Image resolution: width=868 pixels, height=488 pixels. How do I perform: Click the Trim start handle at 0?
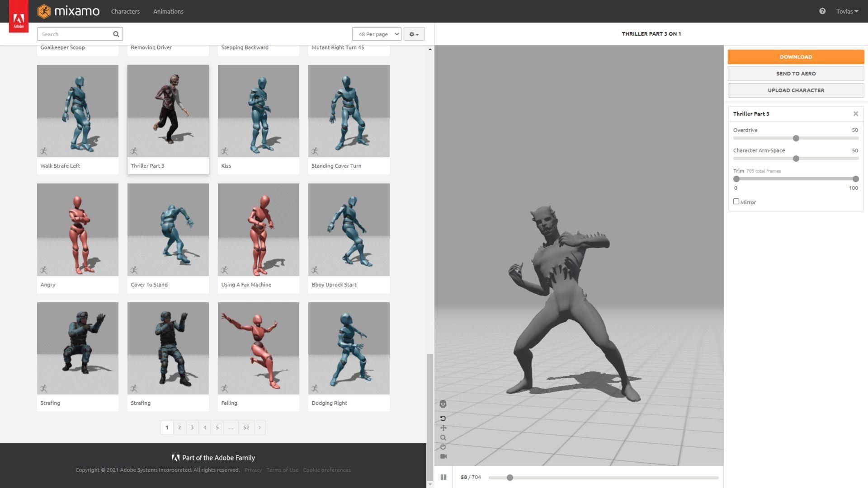[x=736, y=179]
